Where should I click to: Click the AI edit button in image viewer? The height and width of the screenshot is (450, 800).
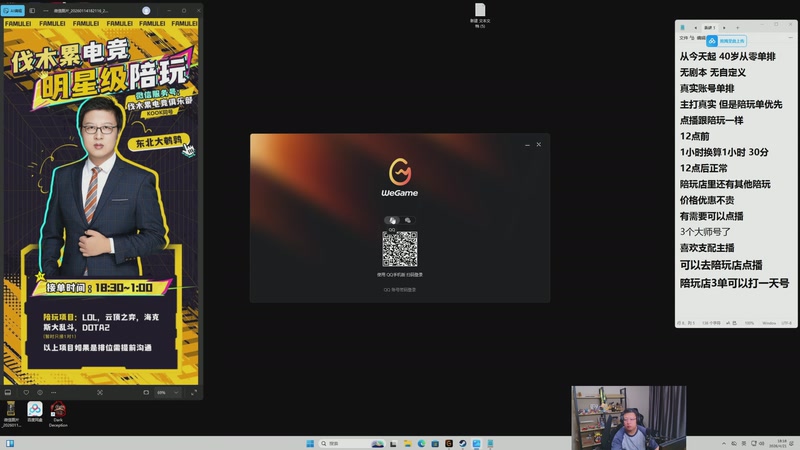tap(13, 10)
